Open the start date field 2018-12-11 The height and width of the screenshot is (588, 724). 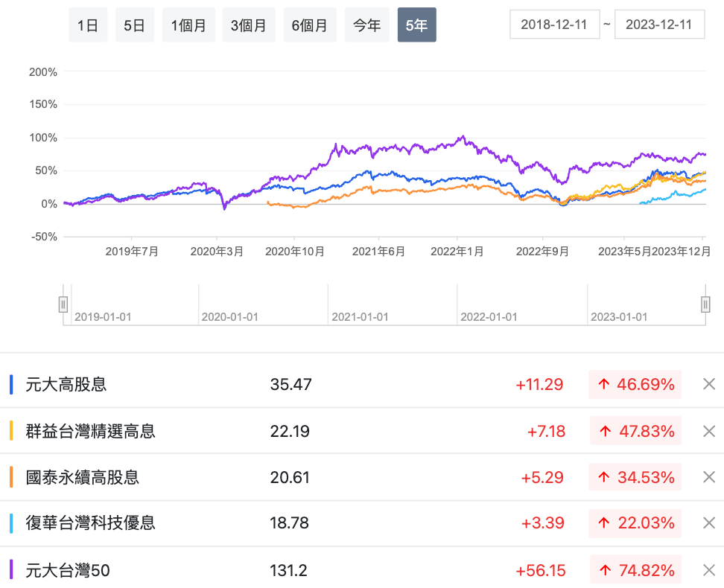[554, 25]
